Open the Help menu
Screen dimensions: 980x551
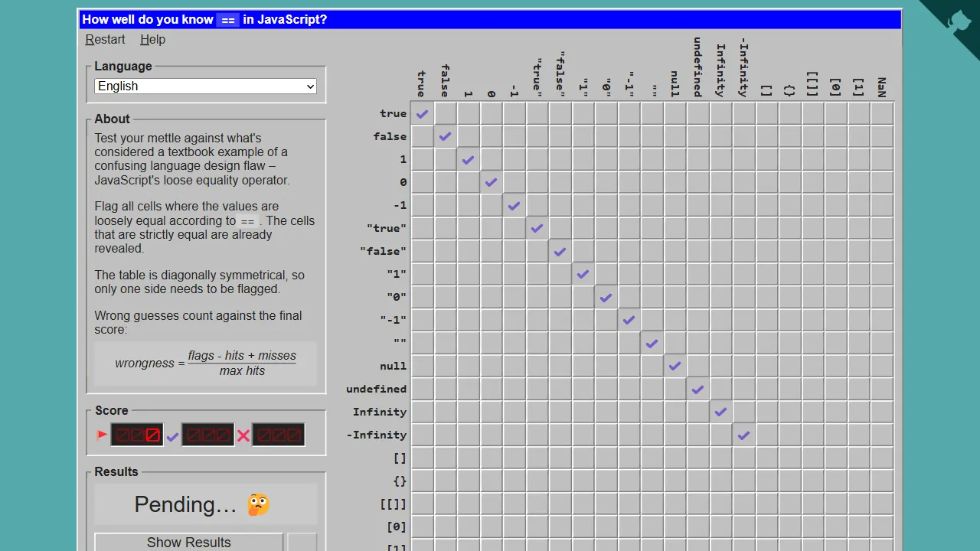pos(152,40)
